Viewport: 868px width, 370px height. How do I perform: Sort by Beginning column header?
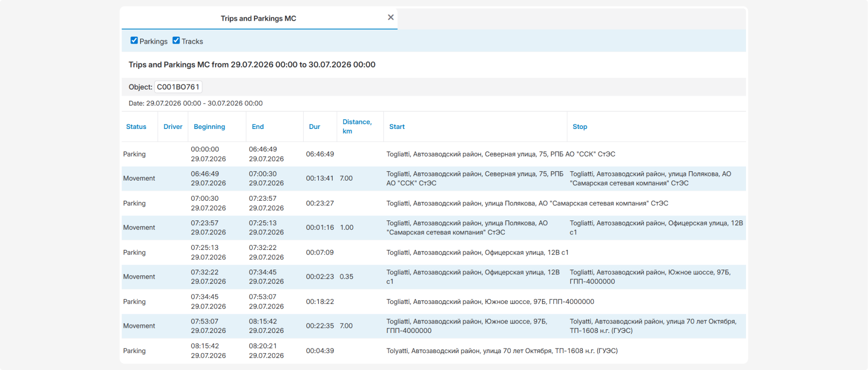click(x=209, y=127)
